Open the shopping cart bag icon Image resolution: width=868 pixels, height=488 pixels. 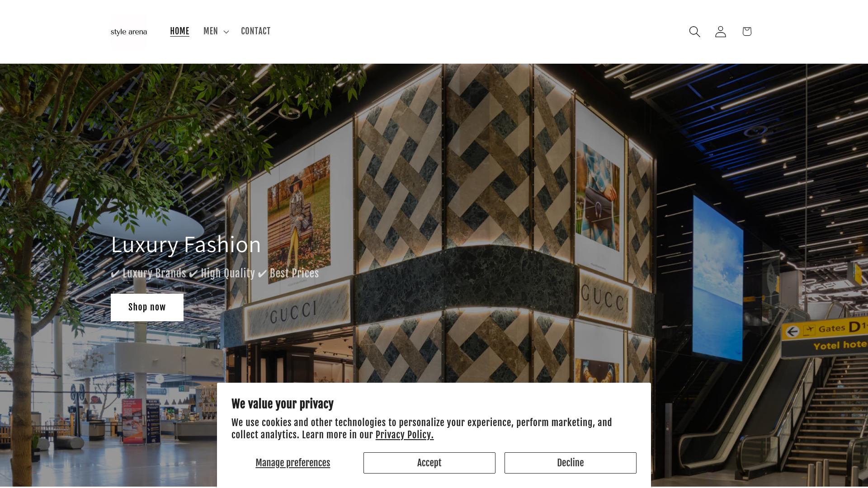pyautogui.click(x=747, y=31)
